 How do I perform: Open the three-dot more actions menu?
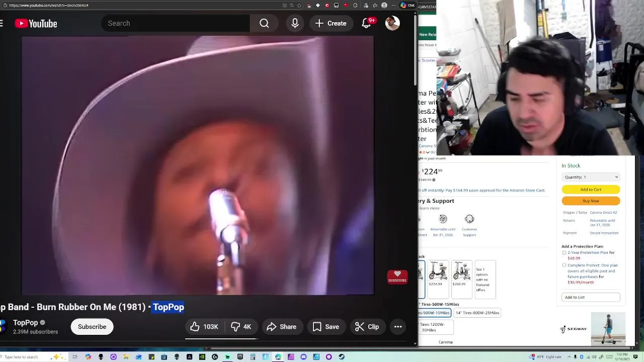pos(398,327)
